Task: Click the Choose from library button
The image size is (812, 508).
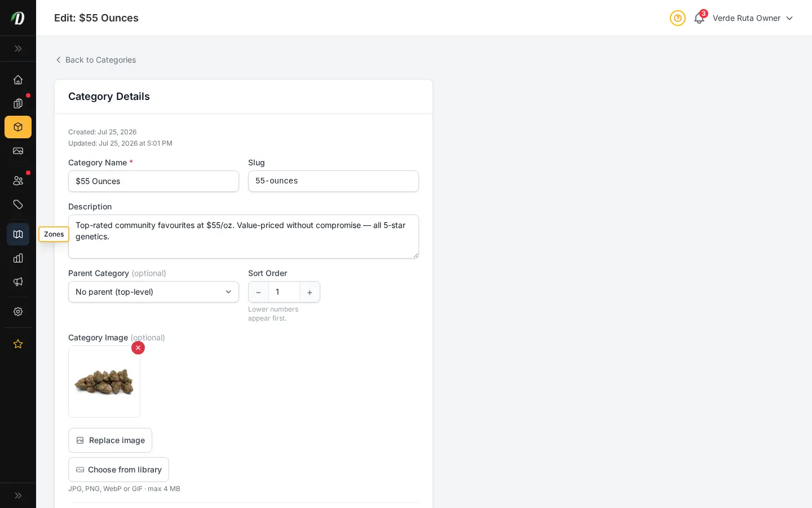Action: coord(118,470)
